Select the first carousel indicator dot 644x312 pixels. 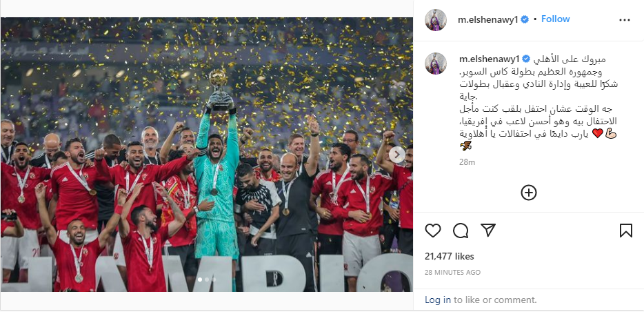tap(200, 280)
